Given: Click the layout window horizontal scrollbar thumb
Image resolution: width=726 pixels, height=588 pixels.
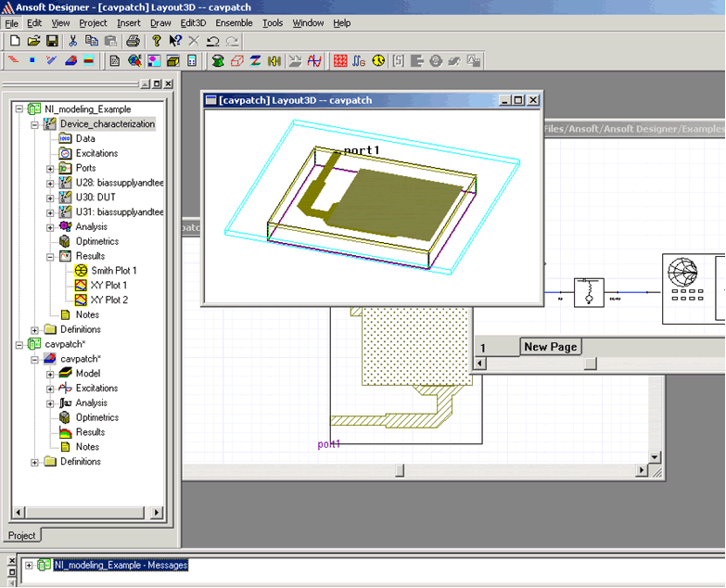Looking at the screenshot, I should click(x=400, y=470).
